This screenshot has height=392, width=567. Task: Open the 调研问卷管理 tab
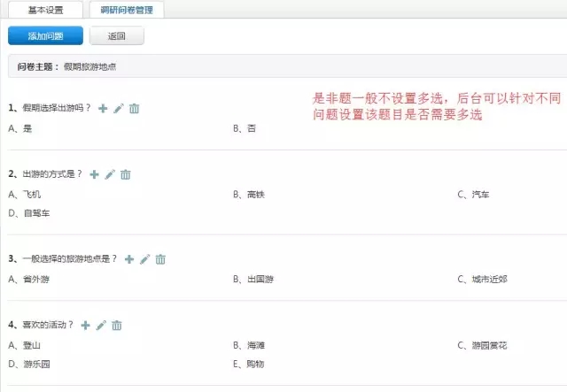[127, 10]
